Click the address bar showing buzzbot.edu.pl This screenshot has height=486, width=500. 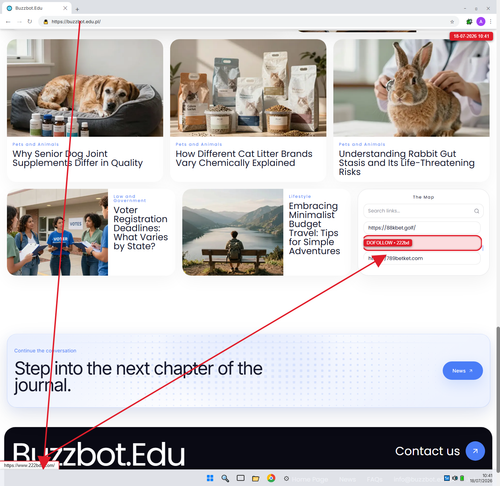pos(248,22)
